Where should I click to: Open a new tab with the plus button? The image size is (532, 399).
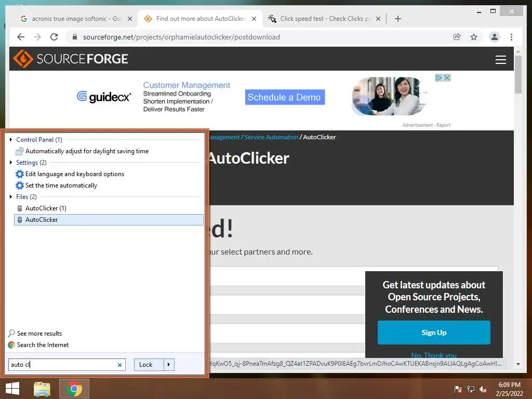coord(398,19)
